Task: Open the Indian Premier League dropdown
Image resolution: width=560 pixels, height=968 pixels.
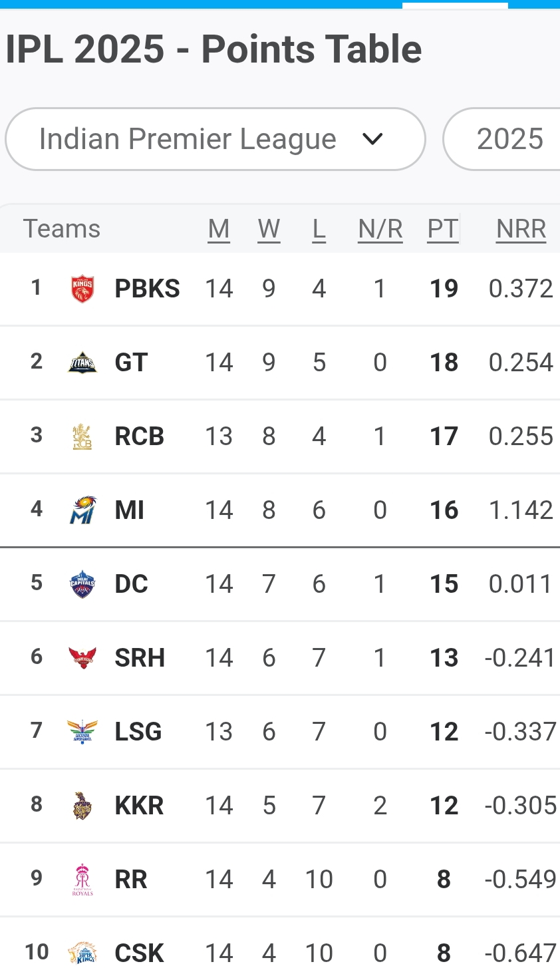Action: click(x=214, y=139)
